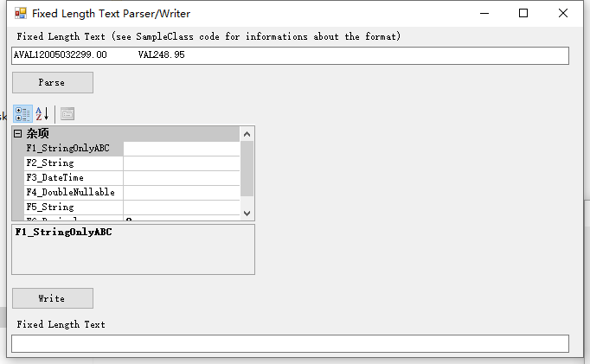Focus the top Fixed Length Text input

(290, 55)
